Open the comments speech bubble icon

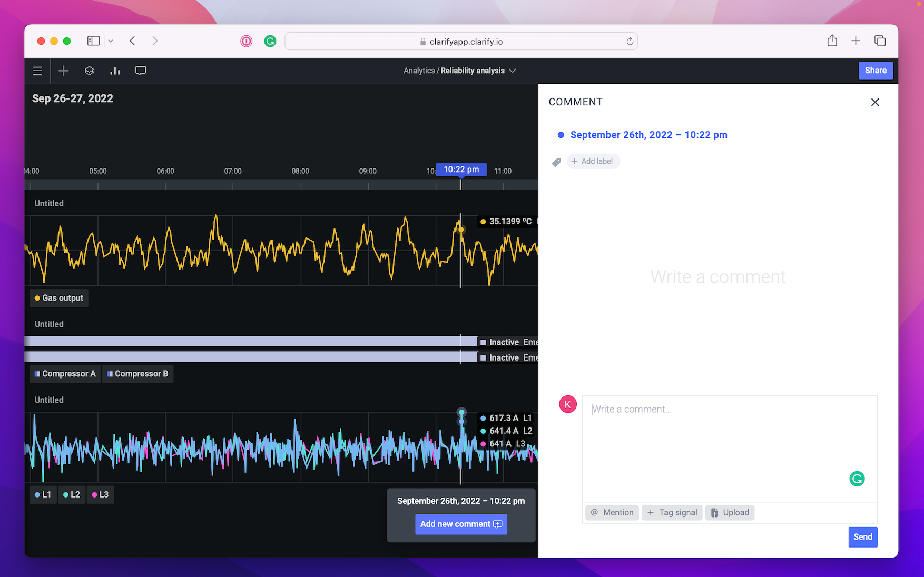coord(141,71)
